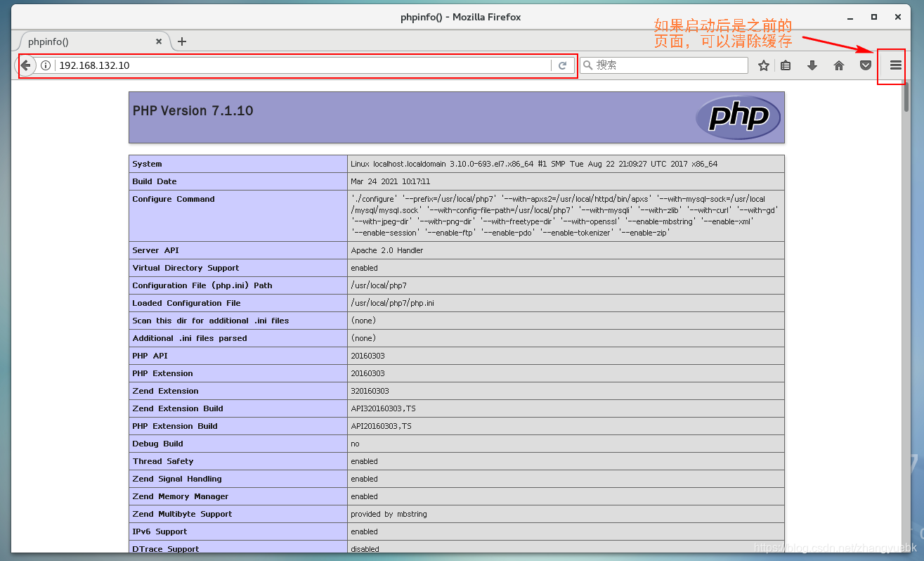The height and width of the screenshot is (561, 924).
Task: Go back using the back arrow button
Action: coord(25,65)
